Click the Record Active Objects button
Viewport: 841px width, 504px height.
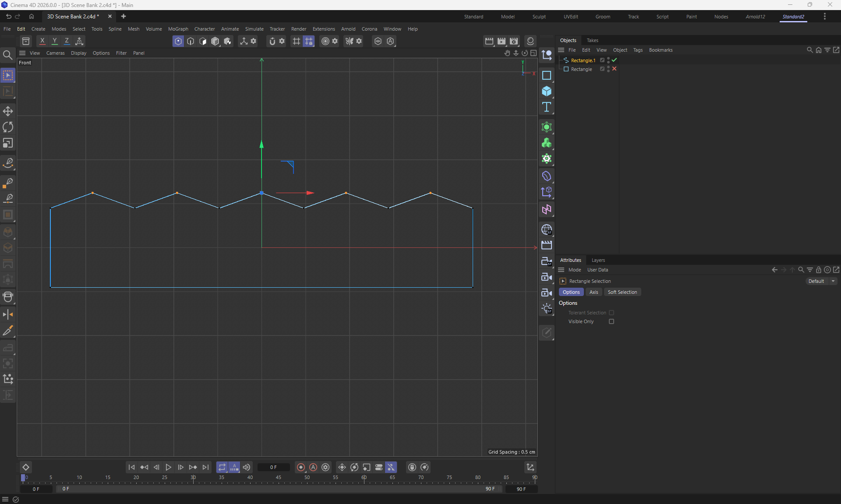(301, 467)
